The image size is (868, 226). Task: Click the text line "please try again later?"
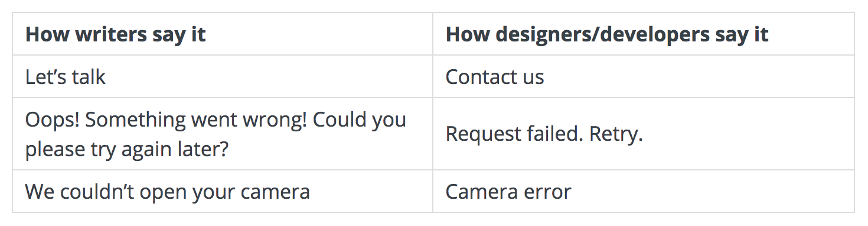pos(127,148)
